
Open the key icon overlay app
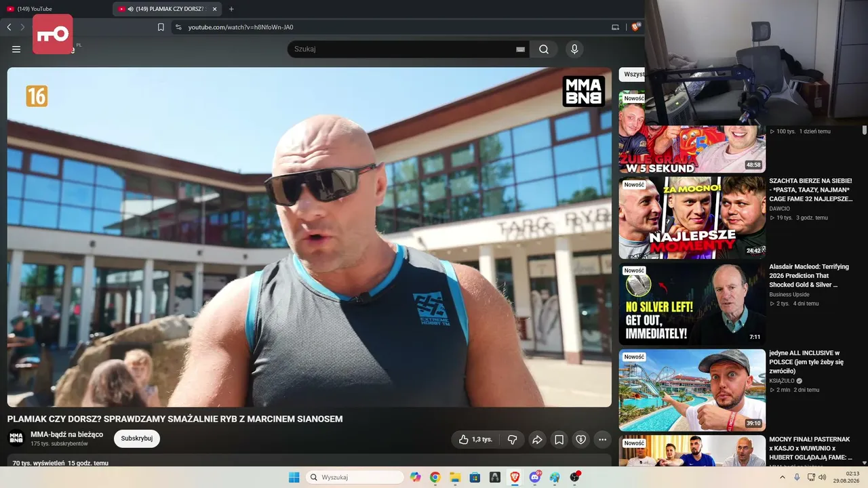52,34
